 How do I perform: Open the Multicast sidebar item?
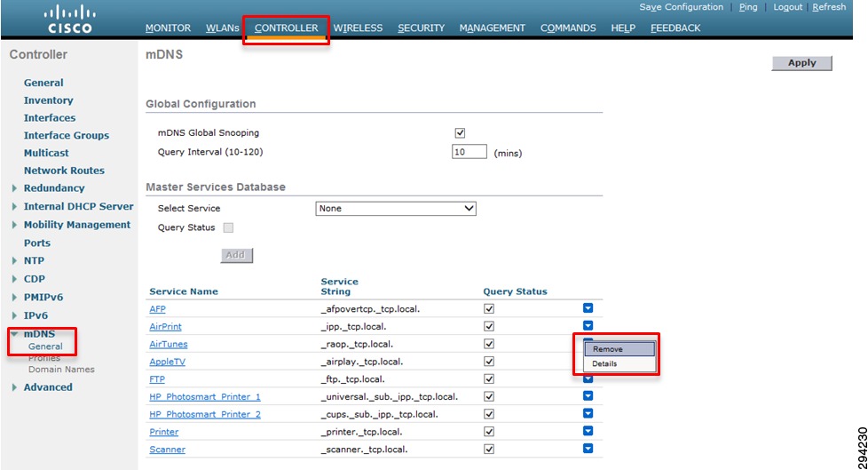(46, 153)
